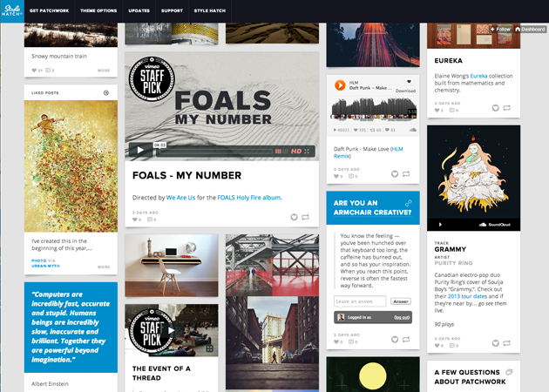Screen dimensions: 549x392
Task: Expand Snowy mountain train with More
Action: (x=104, y=71)
